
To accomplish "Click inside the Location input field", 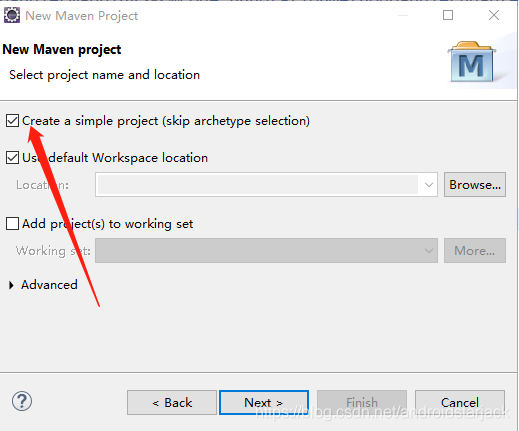I will pos(257,184).
